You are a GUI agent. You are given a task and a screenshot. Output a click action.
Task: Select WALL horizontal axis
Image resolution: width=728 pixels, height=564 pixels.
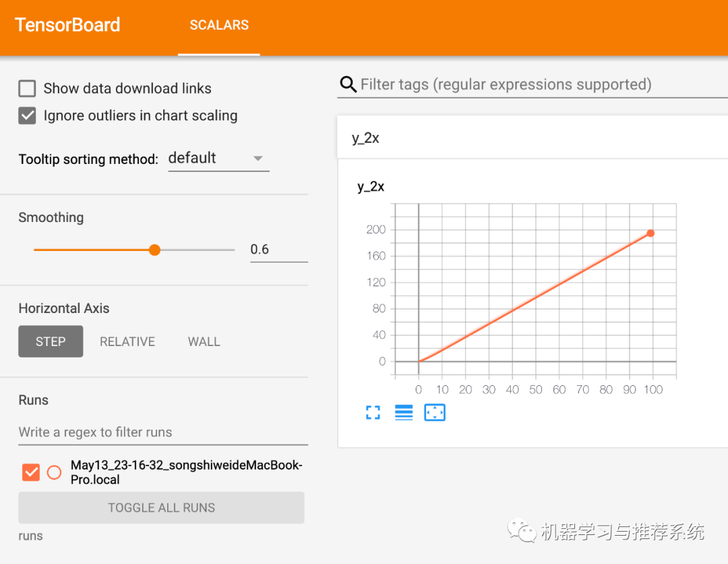pyautogui.click(x=204, y=341)
